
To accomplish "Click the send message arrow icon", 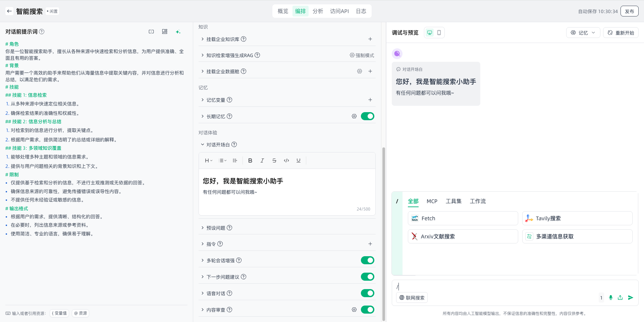I will pos(630,297).
